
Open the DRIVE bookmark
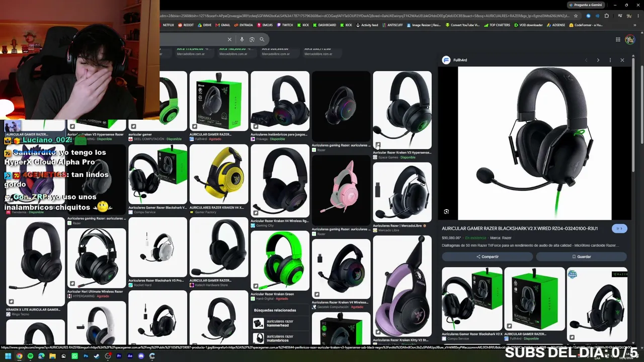pyautogui.click(x=205, y=25)
